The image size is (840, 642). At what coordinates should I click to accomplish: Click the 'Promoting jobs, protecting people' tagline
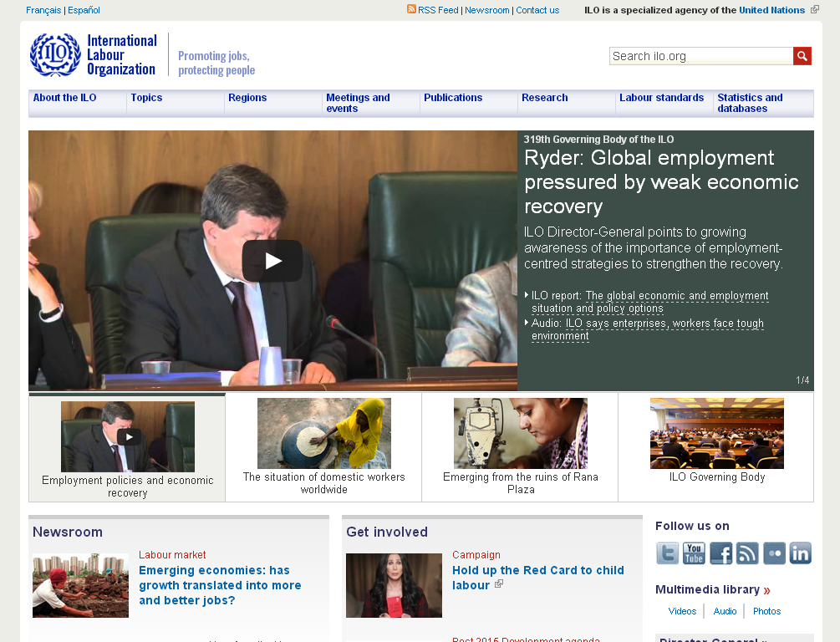click(216, 64)
